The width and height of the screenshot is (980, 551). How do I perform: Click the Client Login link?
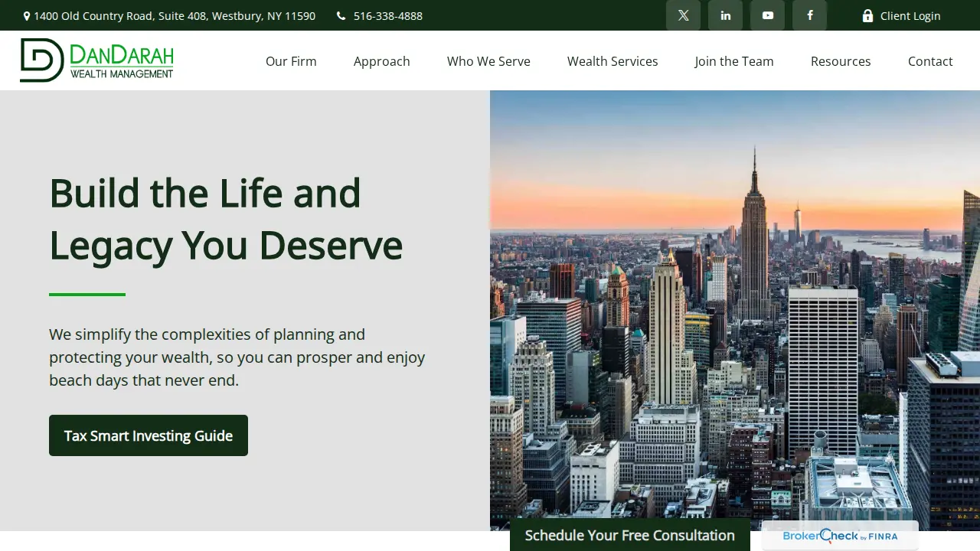[x=901, y=15]
